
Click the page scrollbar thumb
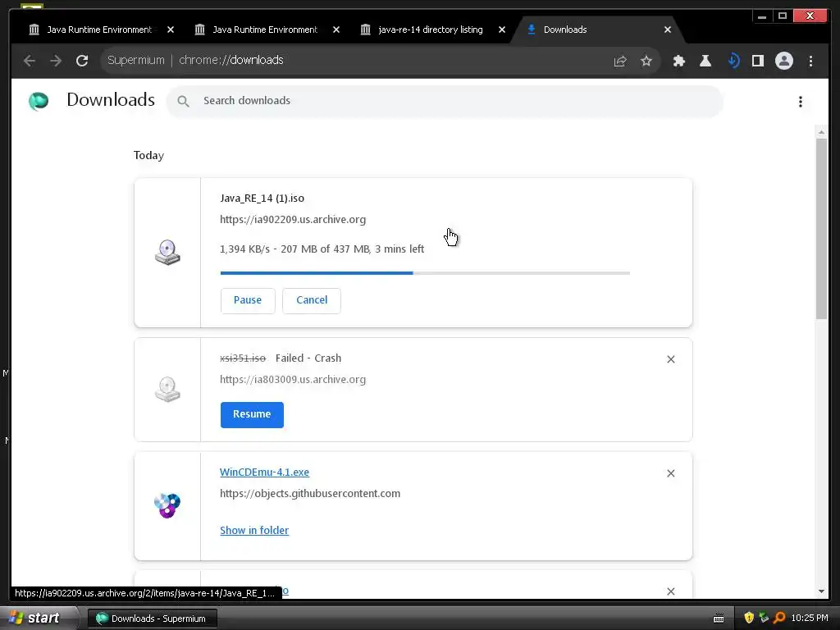(x=821, y=229)
